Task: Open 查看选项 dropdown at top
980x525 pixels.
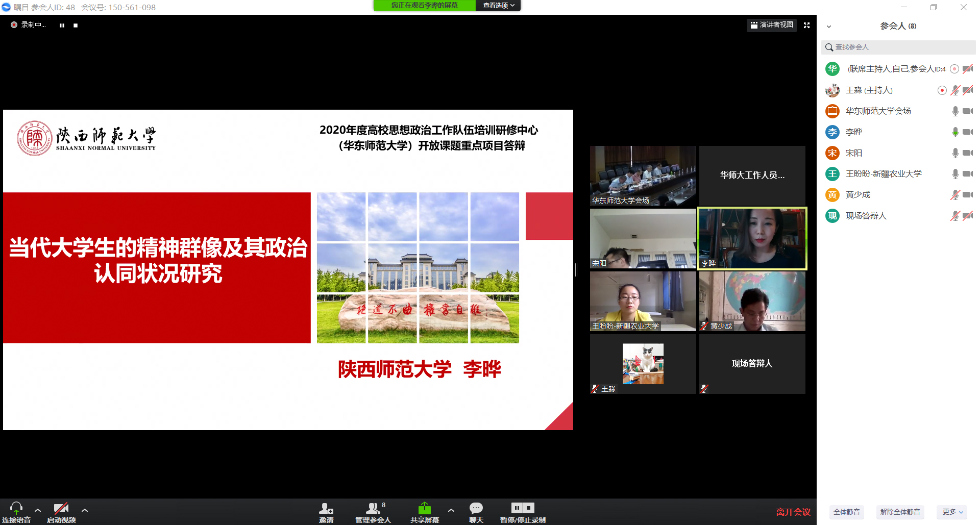Action: (x=498, y=6)
